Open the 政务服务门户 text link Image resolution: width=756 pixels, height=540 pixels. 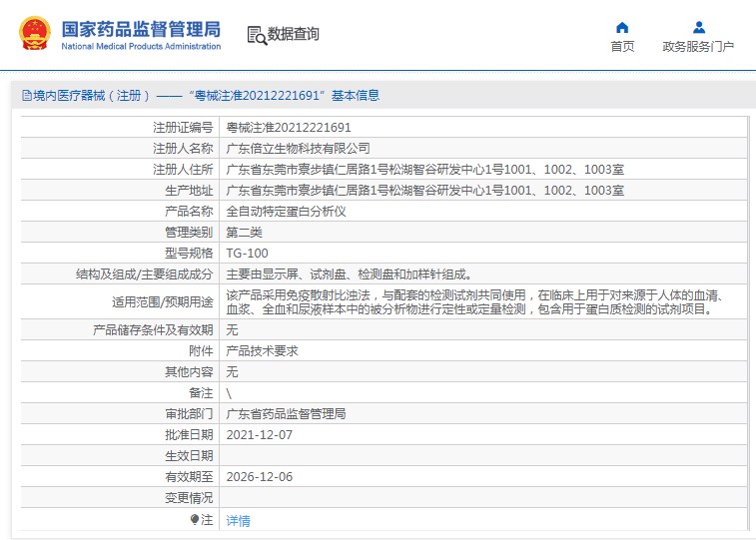pos(698,46)
